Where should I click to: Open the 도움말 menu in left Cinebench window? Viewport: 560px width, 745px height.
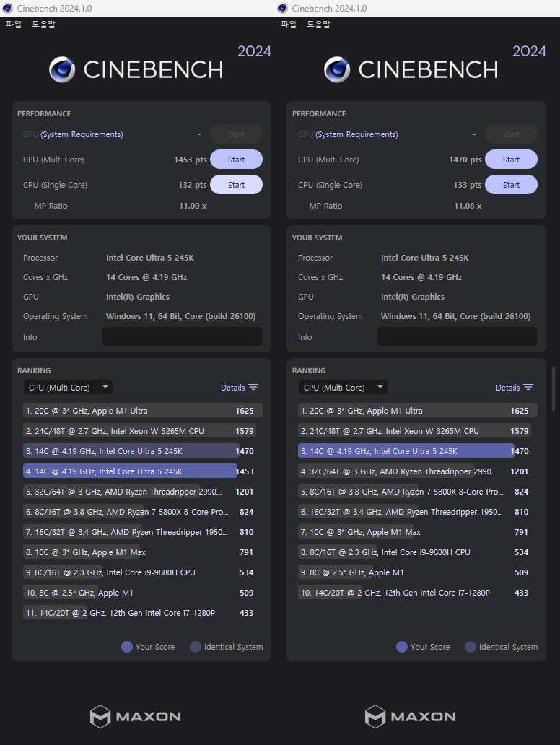(44, 25)
